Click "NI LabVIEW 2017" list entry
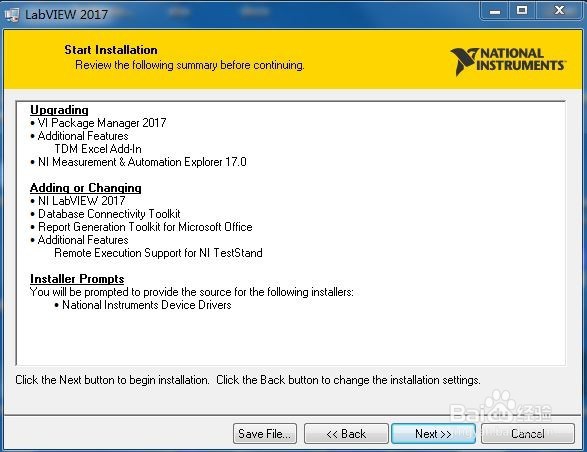This screenshot has height=452, width=587. pos(82,201)
